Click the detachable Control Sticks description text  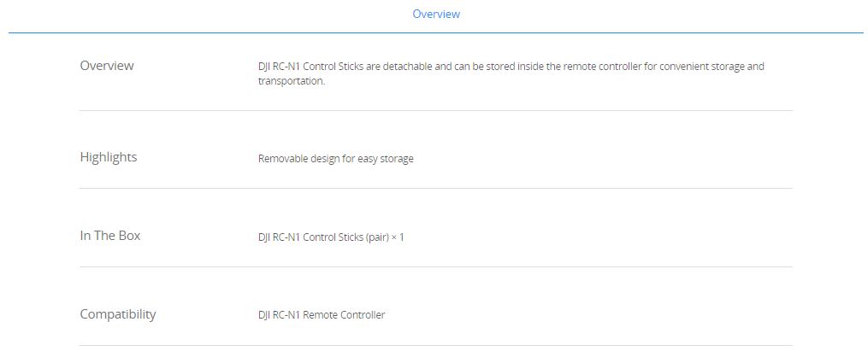tap(511, 73)
